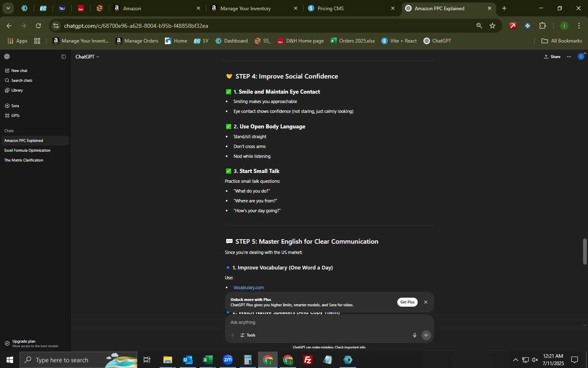Open a new browser tab

click(504, 8)
